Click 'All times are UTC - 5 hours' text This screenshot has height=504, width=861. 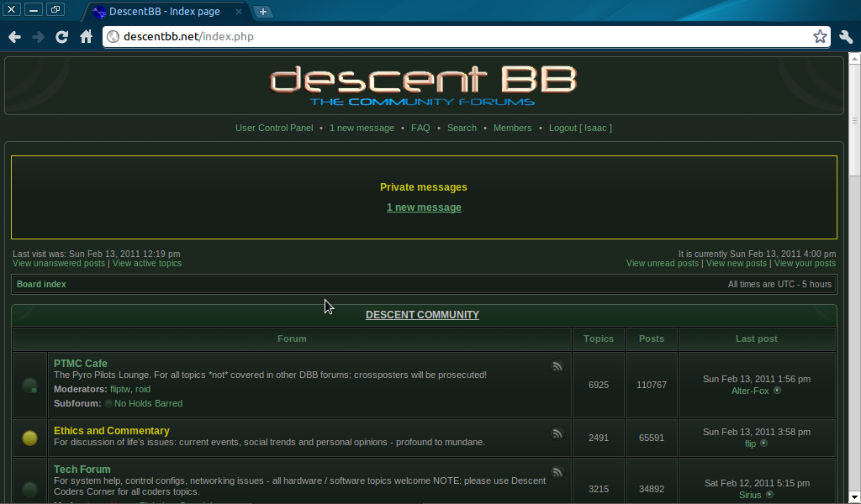point(779,284)
